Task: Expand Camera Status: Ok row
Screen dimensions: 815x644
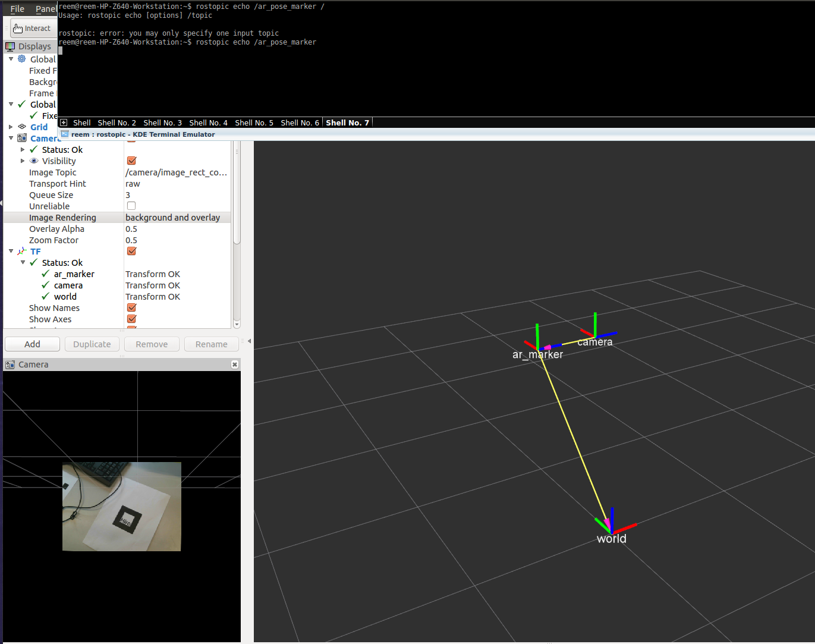Action: (23, 149)
